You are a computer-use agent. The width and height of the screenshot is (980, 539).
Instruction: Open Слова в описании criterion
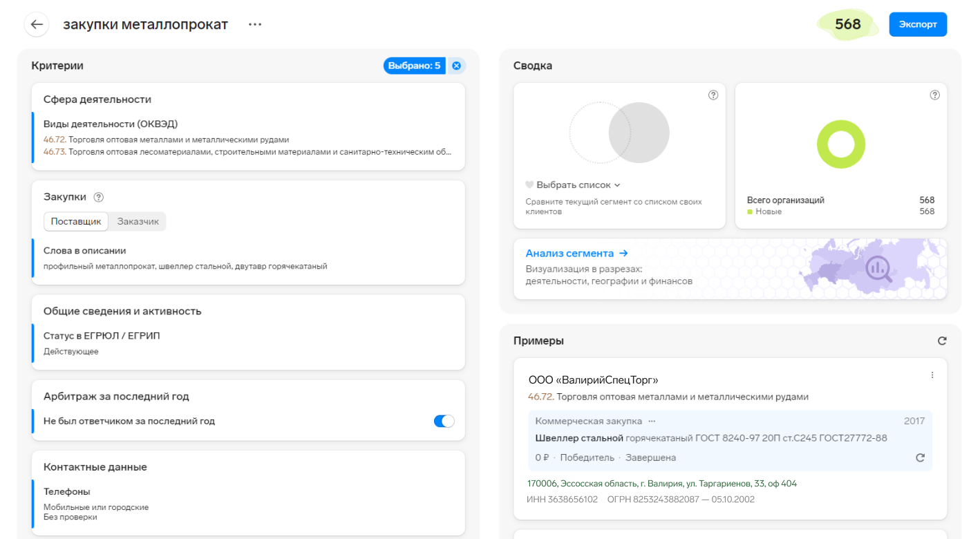[84, 251]
